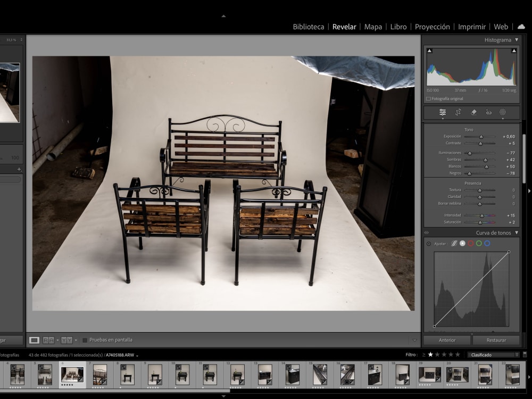Select the red channel curve circle
Image resolution: width=532 pixels, height=399 pixels.
tap(471, 243)
